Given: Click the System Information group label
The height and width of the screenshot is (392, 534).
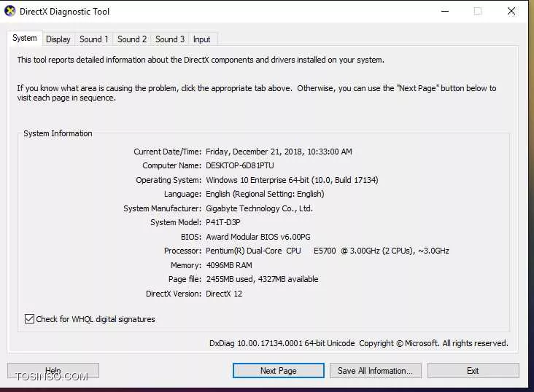Looking at the screenshot, I should (x=58, y=133).
